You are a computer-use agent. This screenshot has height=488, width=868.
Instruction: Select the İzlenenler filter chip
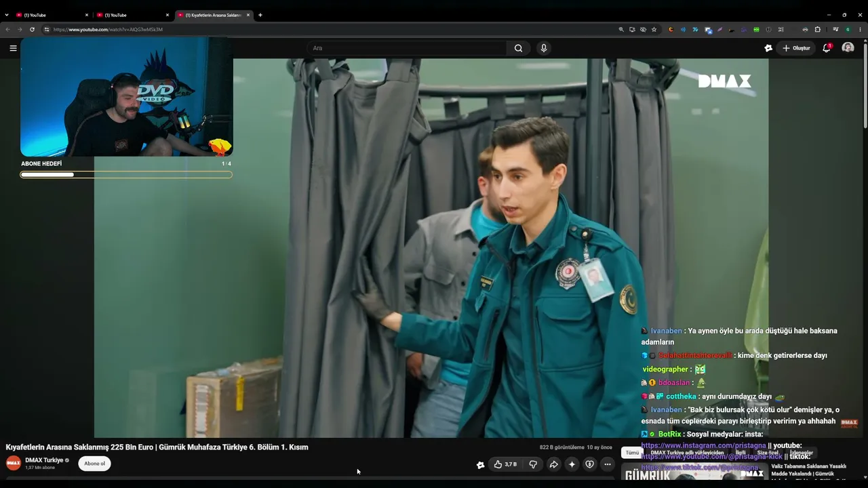tap(802, 453)
